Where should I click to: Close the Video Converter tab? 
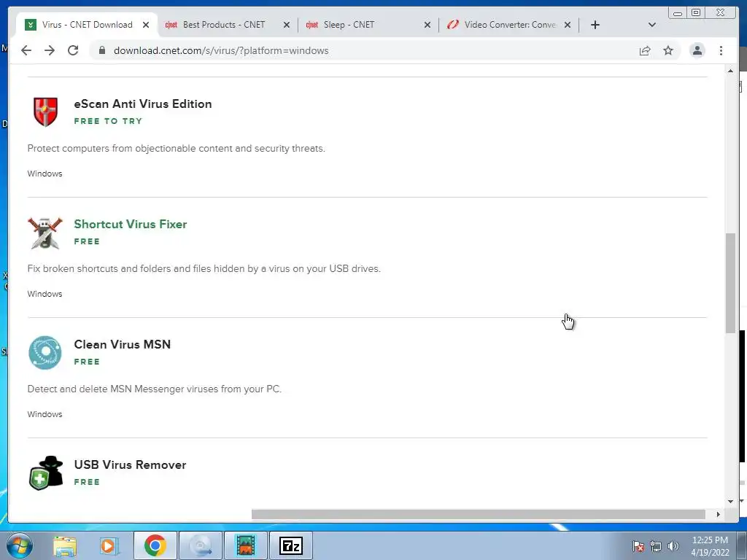pyautogui.click(x=568, y=25)
